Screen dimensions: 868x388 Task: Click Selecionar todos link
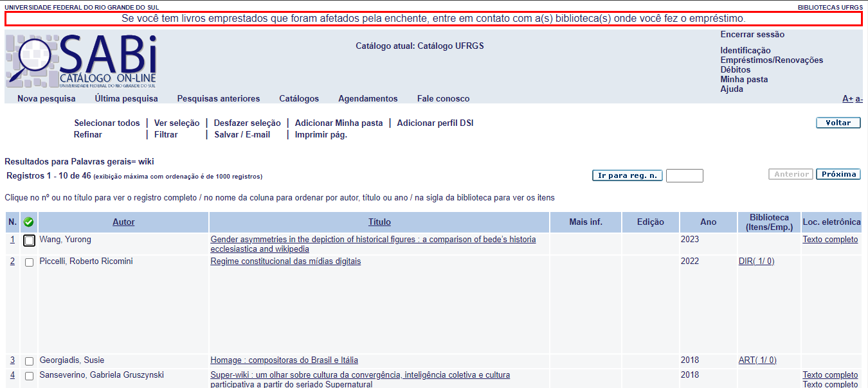(x=107, y=123)
